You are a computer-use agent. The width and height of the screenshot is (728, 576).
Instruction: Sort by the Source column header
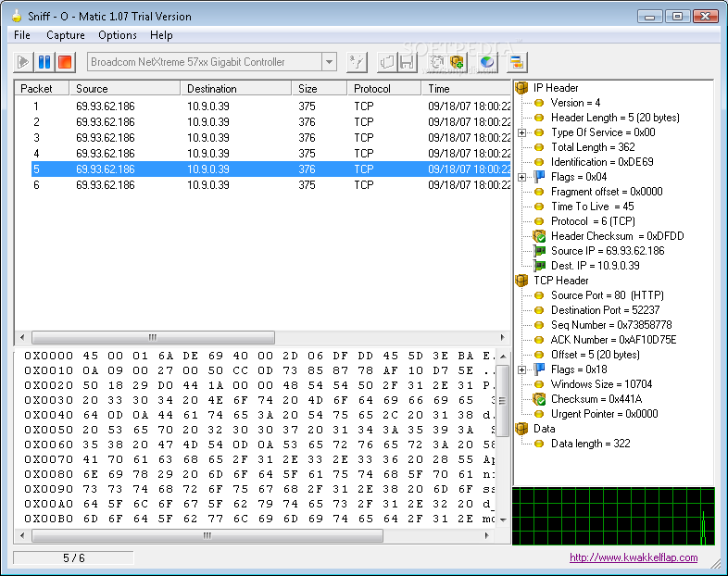pos(124,88)
